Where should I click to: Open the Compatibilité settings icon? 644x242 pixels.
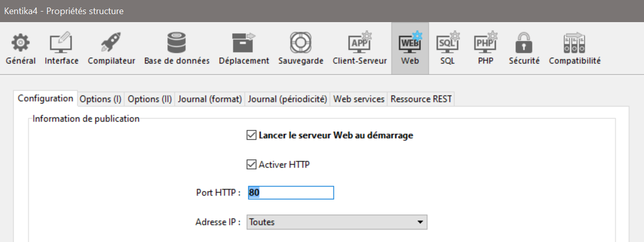click(575, 49)
